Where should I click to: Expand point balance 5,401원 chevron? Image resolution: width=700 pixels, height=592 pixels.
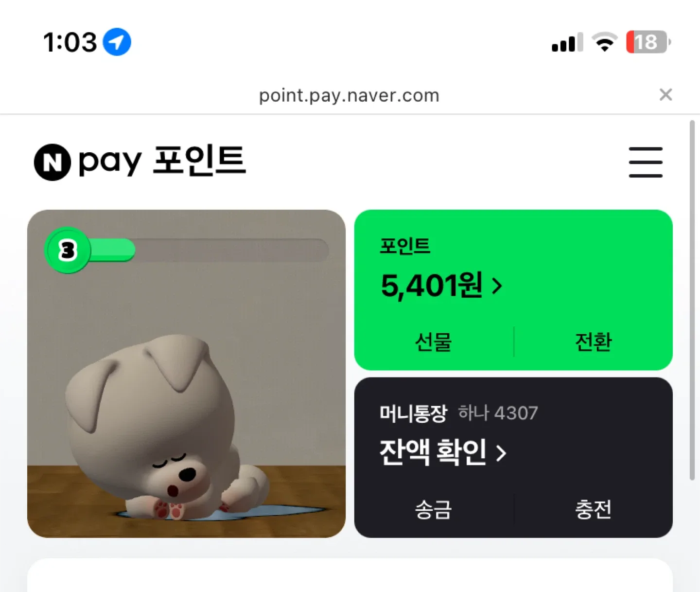(x=496, y=286)
